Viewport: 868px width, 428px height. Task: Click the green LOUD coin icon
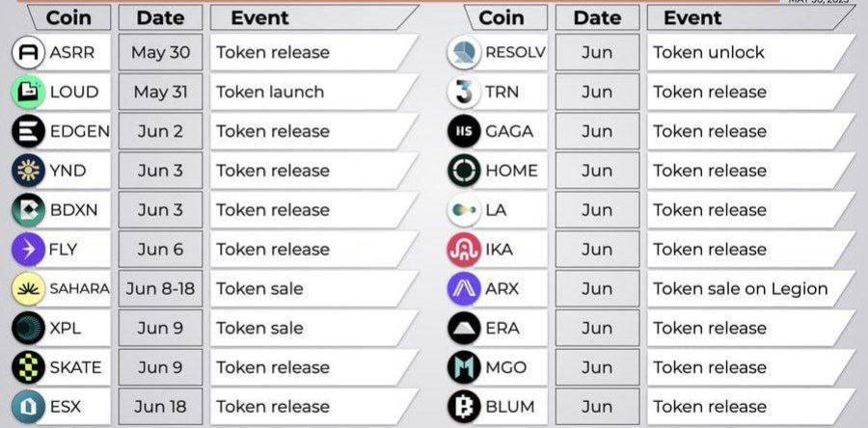coord(28,92)
